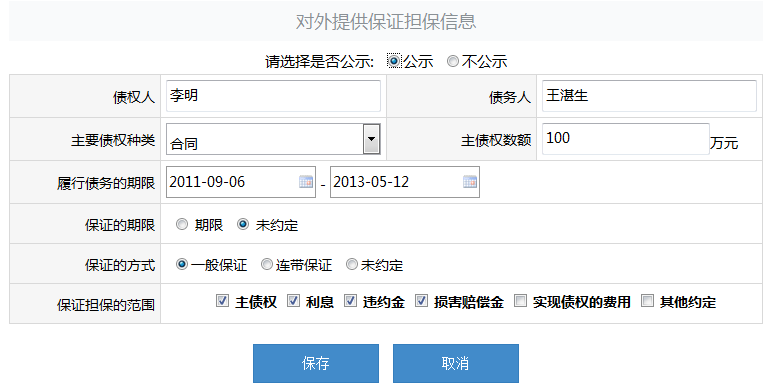This screenshot has height=391, width=773.
Task: Focus the 债务人 field containing 王湛生
Action: (649, 96)
